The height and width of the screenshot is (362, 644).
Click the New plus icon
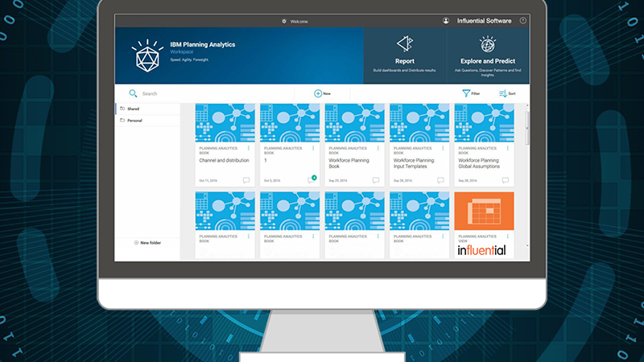pos(317,93)
